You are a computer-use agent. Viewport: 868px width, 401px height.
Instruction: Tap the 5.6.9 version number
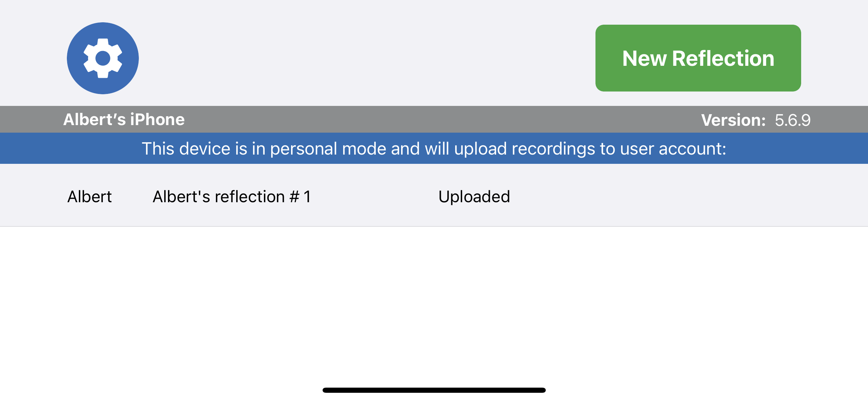click(x=793, y=120)
